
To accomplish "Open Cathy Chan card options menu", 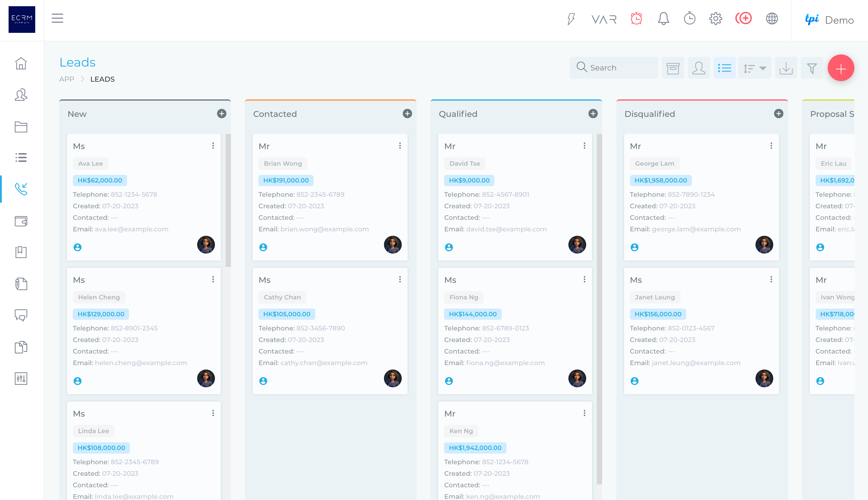I will 400,280.
